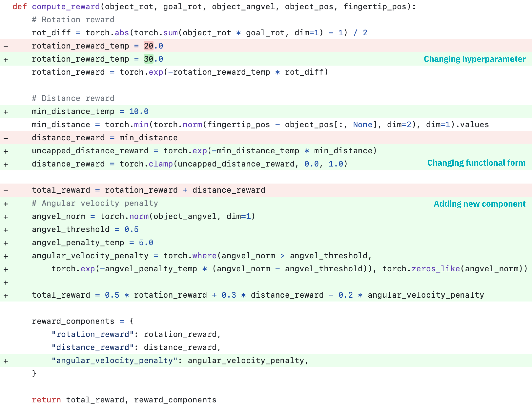Screen dimensions: 532x407
Task: Click torch.clamp in the distance_reward line
Action: point(146,164)
